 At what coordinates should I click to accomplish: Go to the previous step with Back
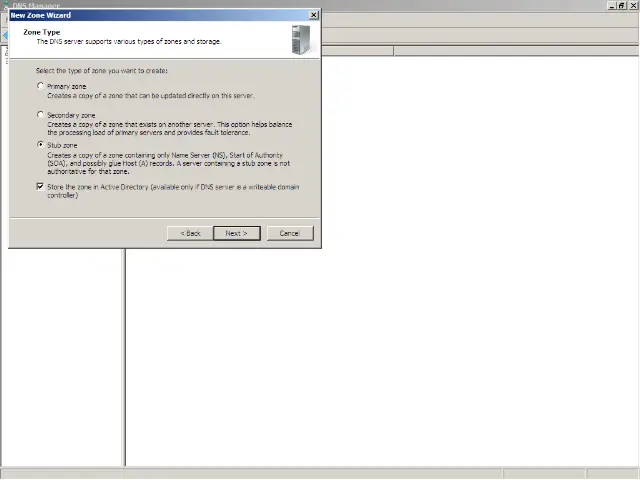(x=190, y=233)
